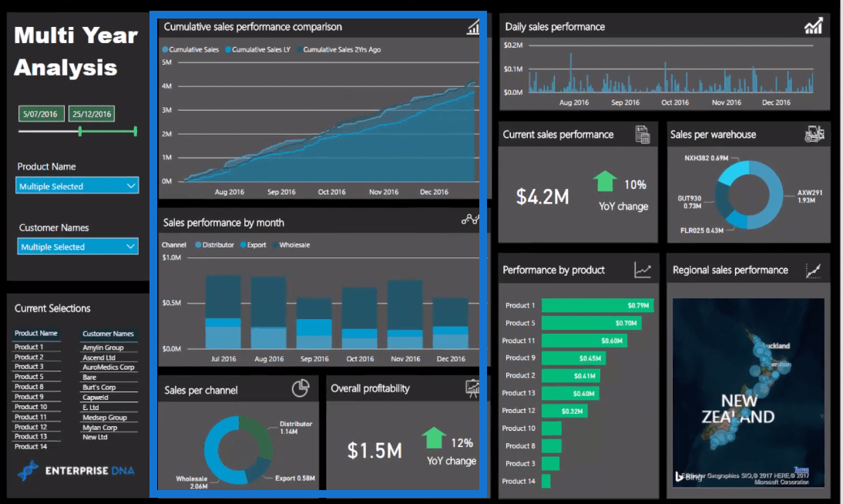Select the Product 12 bar worth $0.32M

(x=565, y=411)
